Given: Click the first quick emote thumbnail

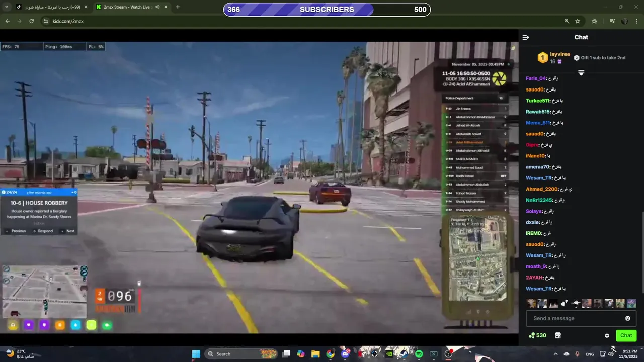Looking at the screenshot, I should coord(531,303).
